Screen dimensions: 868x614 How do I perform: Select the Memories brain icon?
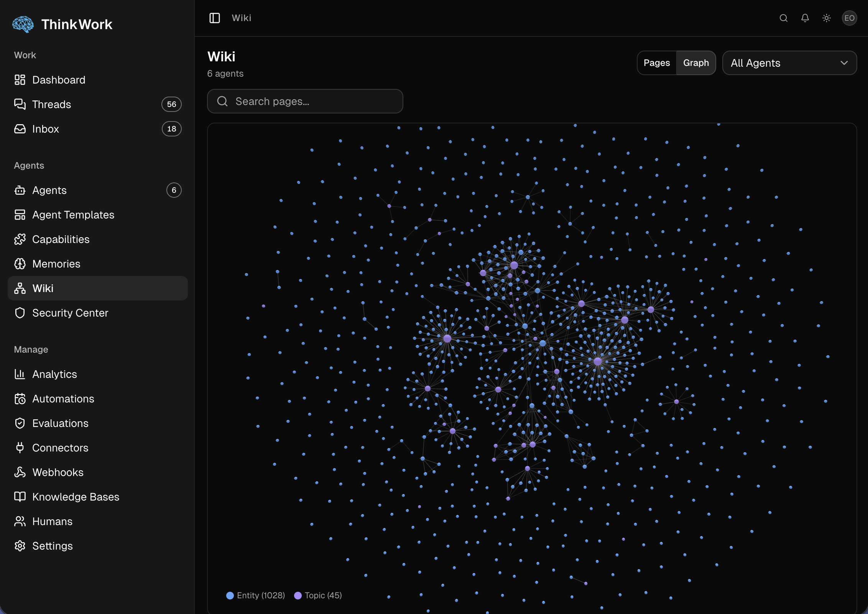(x=56, y=264)
